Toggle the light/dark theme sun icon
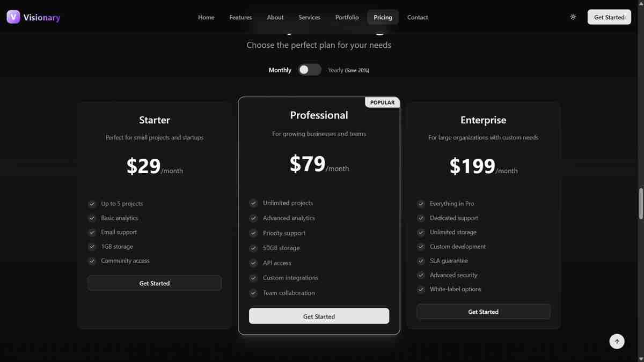 pyautogui.click(x=573, y=17)
